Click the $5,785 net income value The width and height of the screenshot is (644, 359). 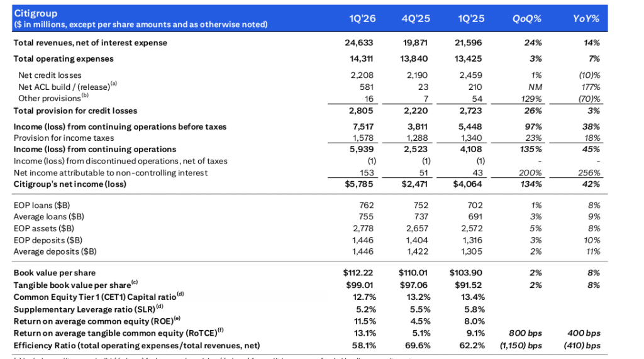pyautogui.click(x=364, y=184)
